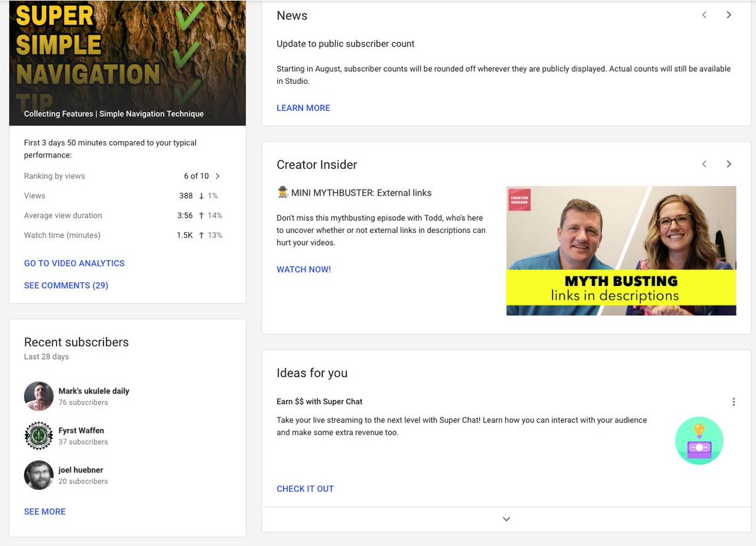Image resolution: width=756 pixels, height=546 pixels.
Task: Click Watch time value 1.5K
Action: (x=185, y=236)
